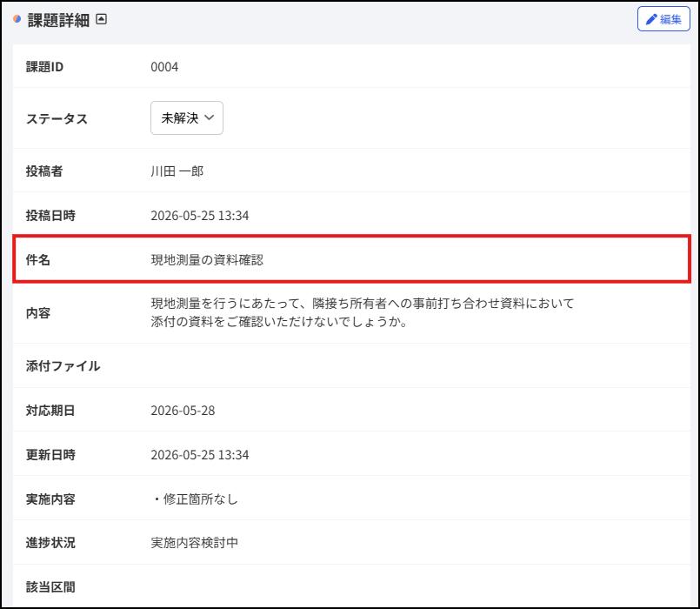Click the 添付ファイル field label
This screenshot has width=700, height=609.
click(x=63, y=366)
